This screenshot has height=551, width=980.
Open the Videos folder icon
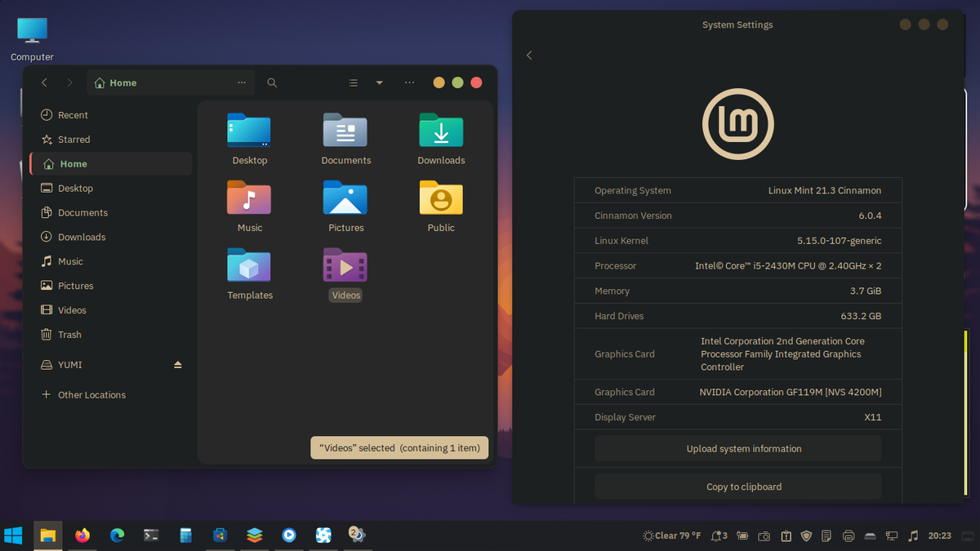345,267
